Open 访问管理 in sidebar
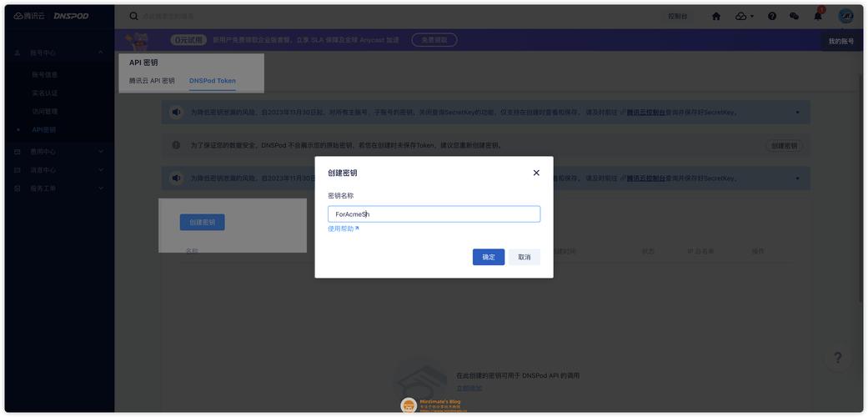 point(44,111)
